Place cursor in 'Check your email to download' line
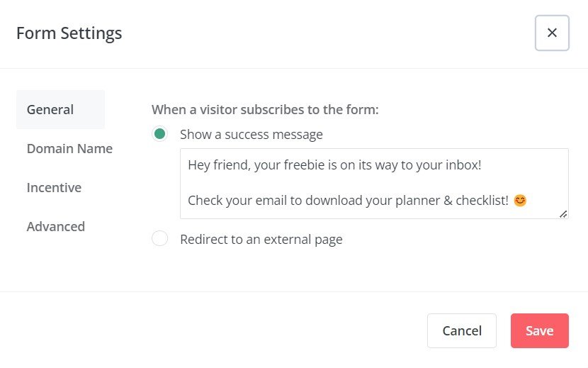The height and width of the screenshot is (368, 588). click(x=348, y=201)
